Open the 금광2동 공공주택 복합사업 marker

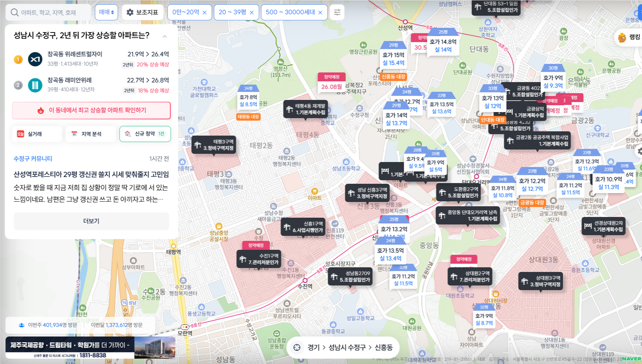537,141
